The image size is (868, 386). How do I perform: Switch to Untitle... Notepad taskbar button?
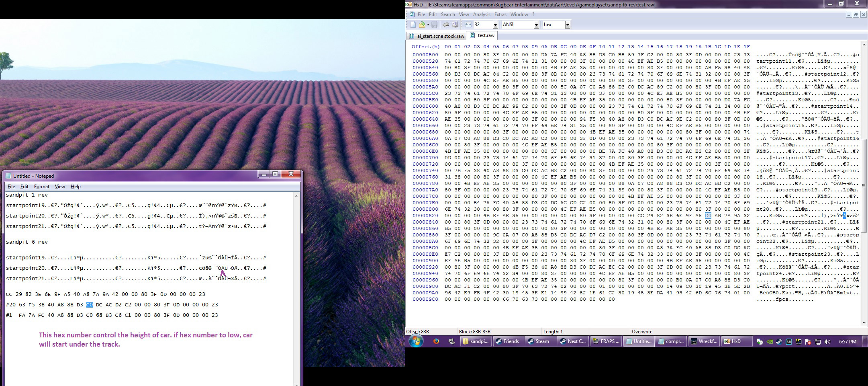coord(639,341)
